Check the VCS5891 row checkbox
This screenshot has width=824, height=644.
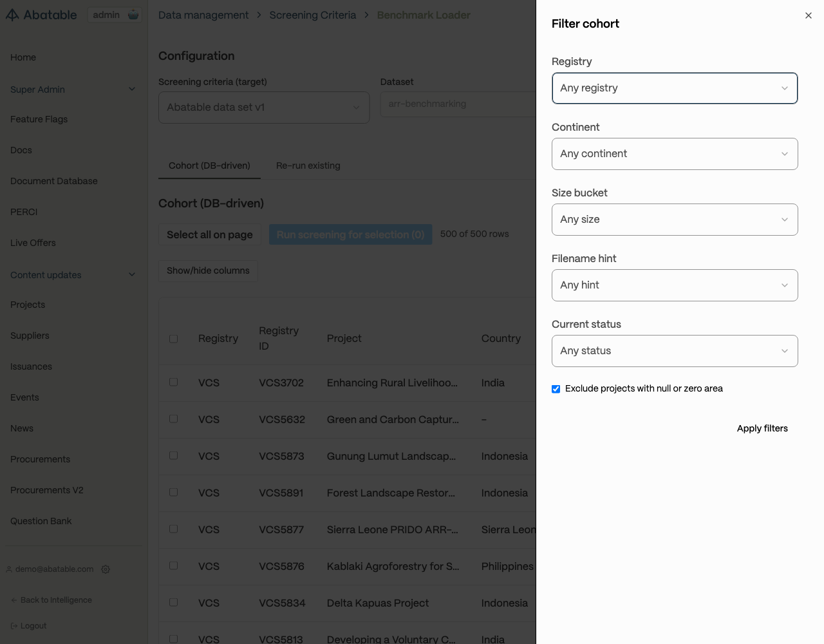coord(173,492)
